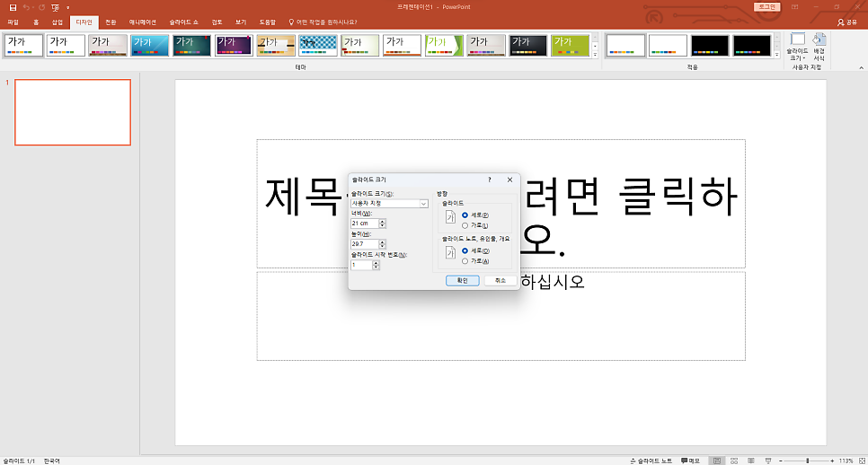Click the 로그인 sign-in button

point(766,7)
